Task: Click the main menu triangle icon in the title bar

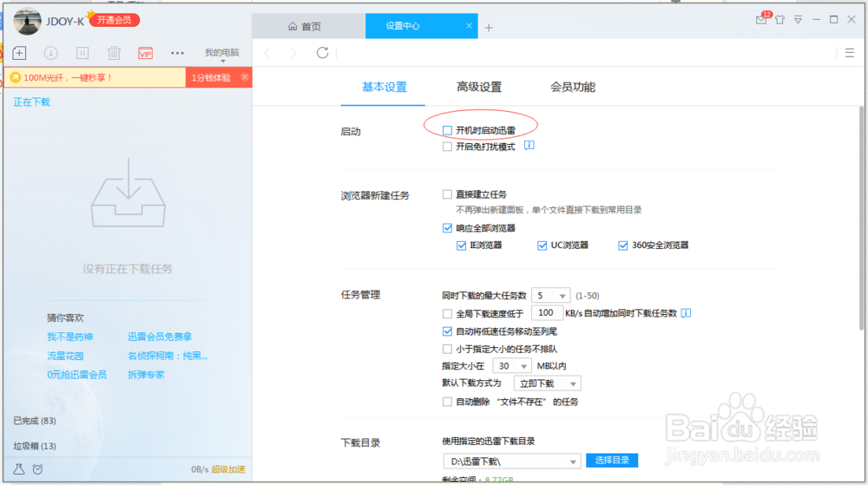Action: pyautogui.click(x=798, y=20)
